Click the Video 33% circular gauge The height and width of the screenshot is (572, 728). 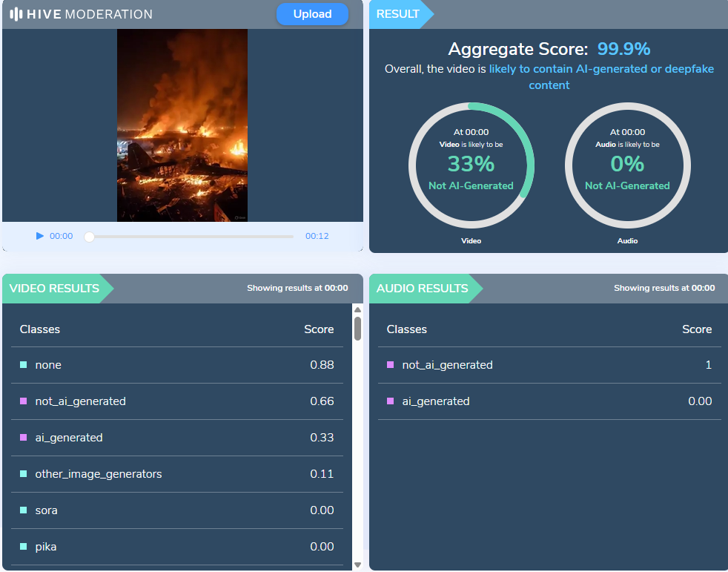click(x=471, y=165)
